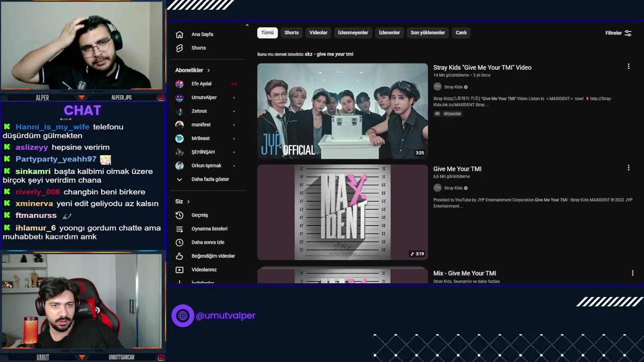Click chat username riverly_006
This screenshot has width=644, height=362.
click(x=38, y=192)
